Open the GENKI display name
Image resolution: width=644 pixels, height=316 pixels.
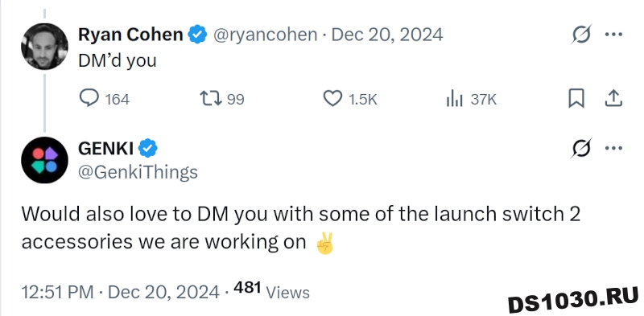105,148
